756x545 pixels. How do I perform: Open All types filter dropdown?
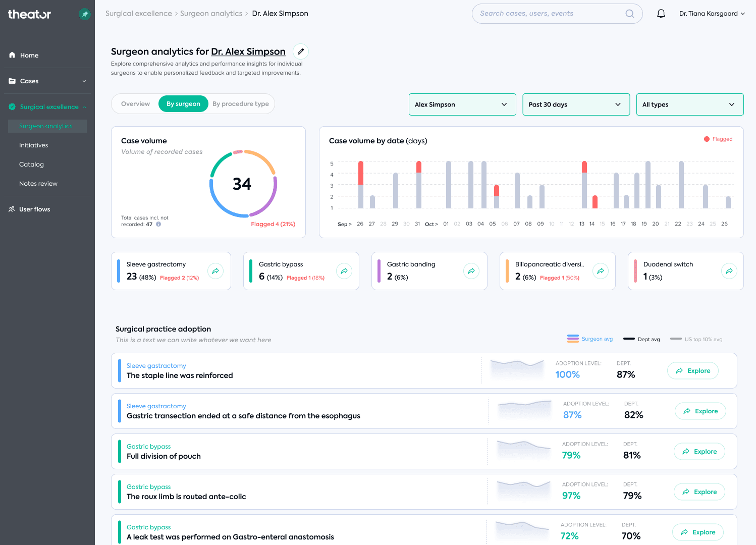pos(690,104)
